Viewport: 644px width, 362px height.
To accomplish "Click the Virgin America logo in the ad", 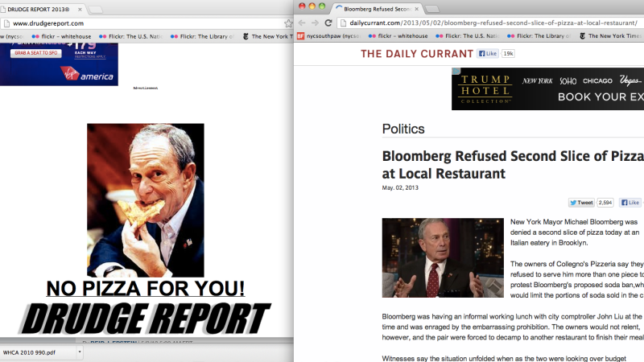I will 87,74.
